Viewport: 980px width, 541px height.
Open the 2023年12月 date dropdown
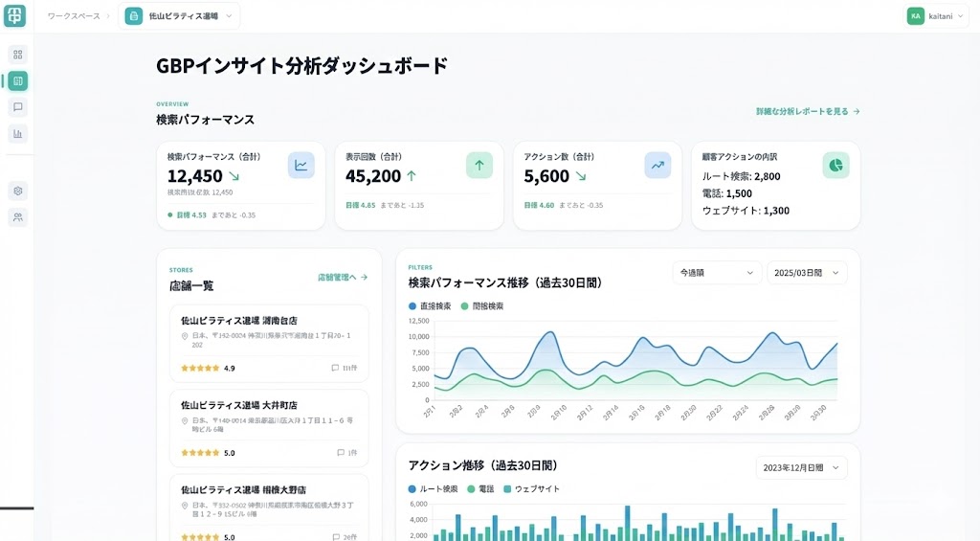coord(801,468)
